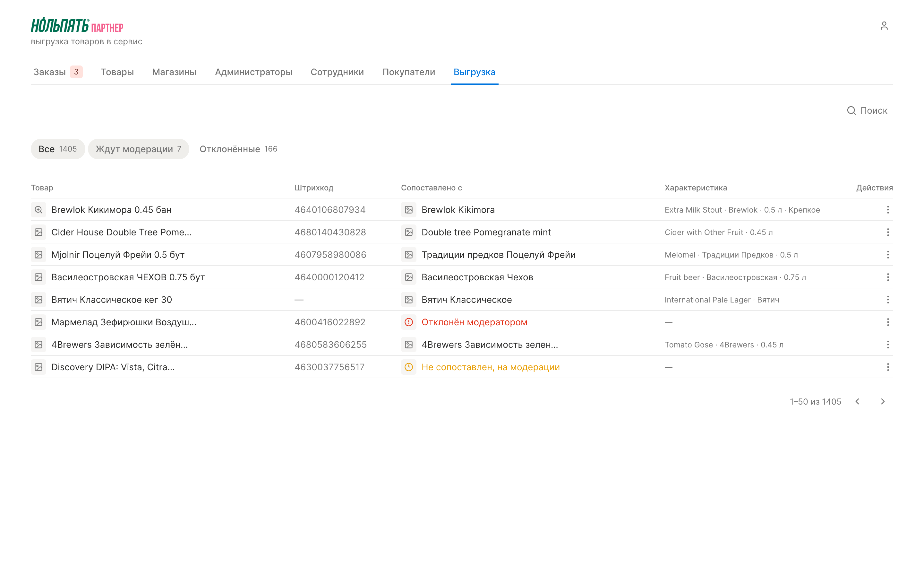The height and width of the screenshot is (578, 924).
Task: Select barcode 4600416022892
Action: (330, 322)
